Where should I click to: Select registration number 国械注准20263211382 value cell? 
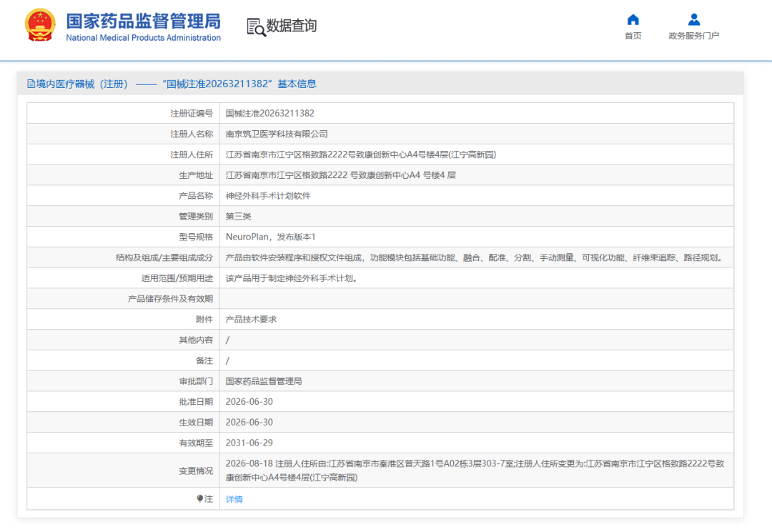tap(269, 113)
